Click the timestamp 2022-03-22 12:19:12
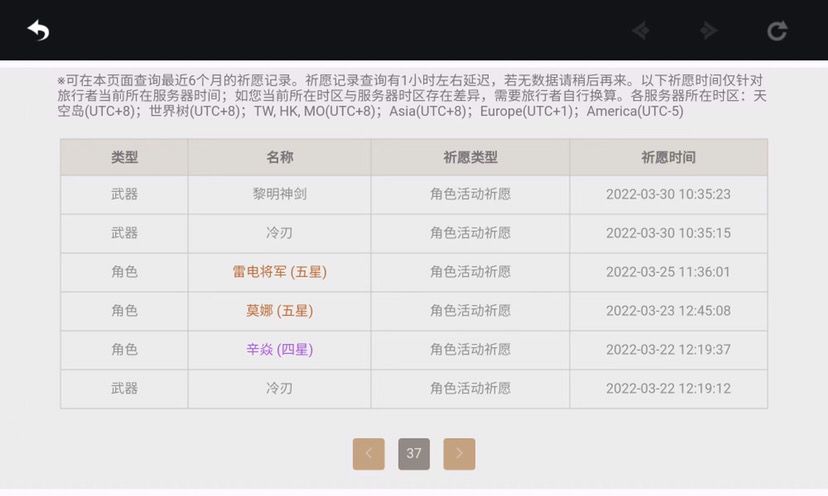 [668, 388]
